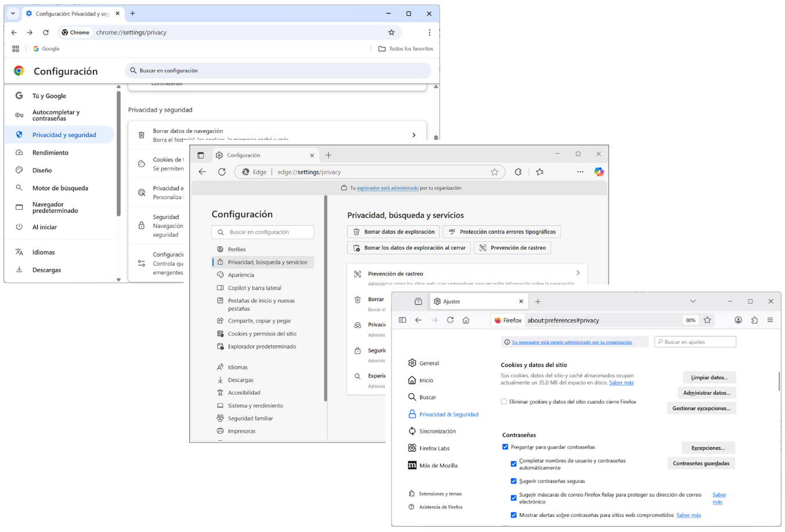This screenshot has width=785, height=532.
Task: Uncheck alertas sobre contraseñas comprometidas
Action: click(x=513, y=515)
